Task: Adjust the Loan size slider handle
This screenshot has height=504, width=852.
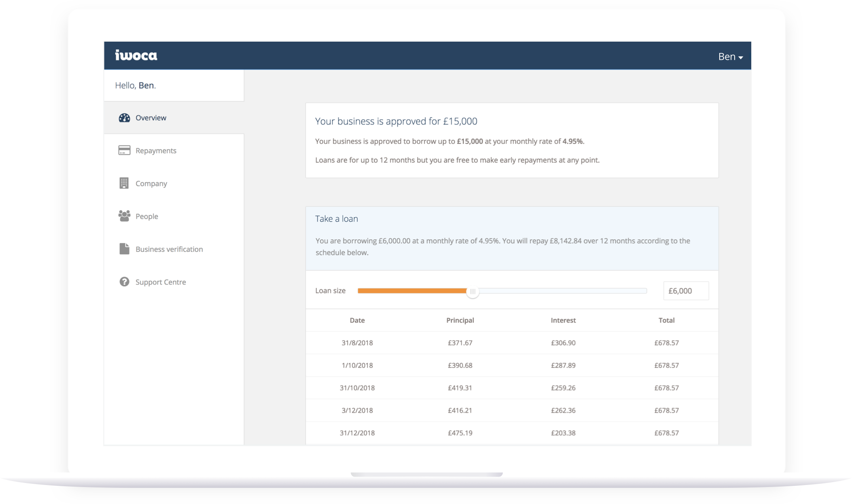Action: [472, 291]
